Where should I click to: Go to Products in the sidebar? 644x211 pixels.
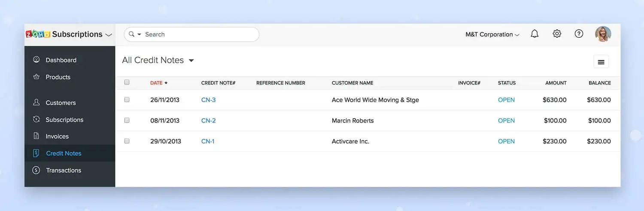[x=58, y=77]
